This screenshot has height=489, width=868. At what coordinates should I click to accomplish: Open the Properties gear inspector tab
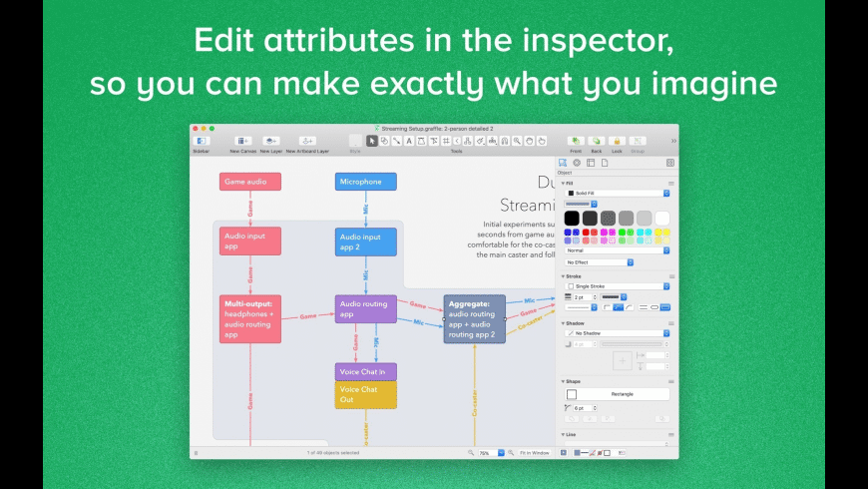(577, 163)
